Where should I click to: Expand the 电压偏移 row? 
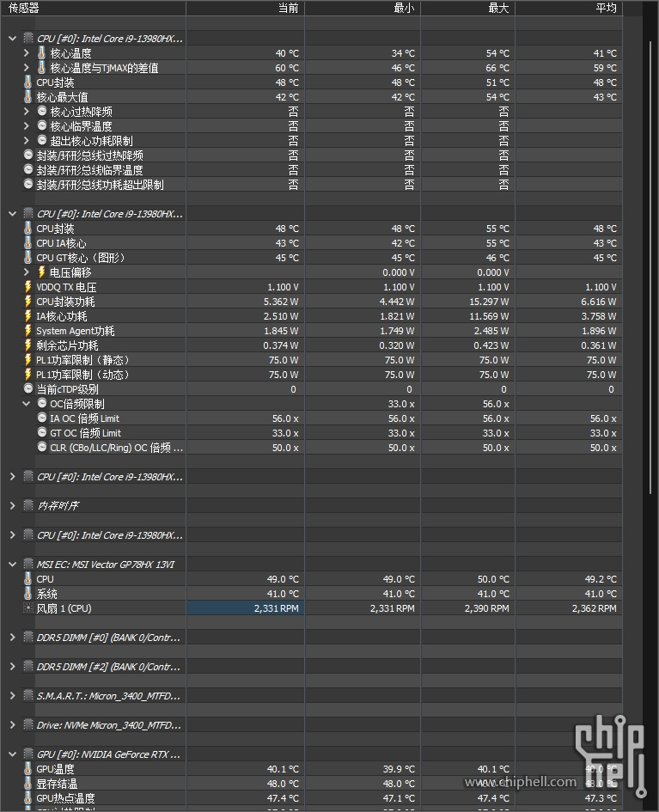click(x=27, y=272)
